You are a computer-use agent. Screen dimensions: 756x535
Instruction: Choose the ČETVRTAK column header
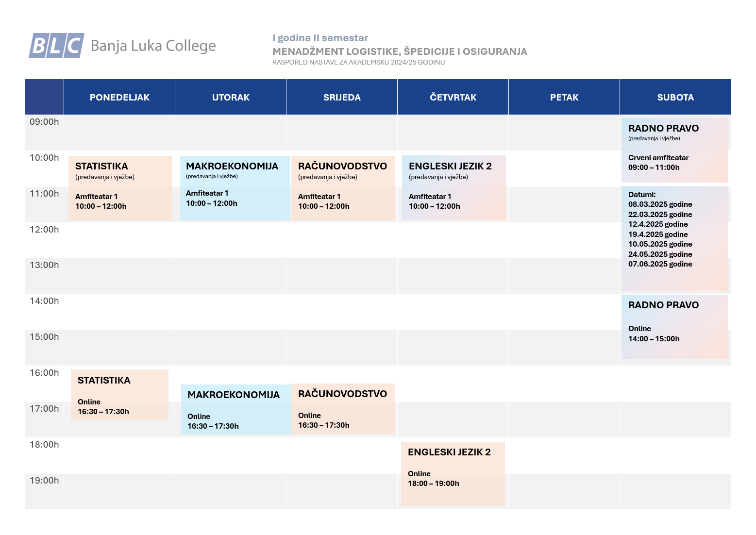click(453, 97)
